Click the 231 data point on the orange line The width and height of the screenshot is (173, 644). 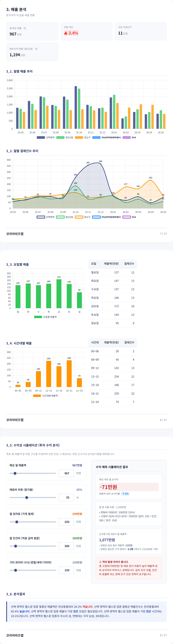(x=150, y=180)
